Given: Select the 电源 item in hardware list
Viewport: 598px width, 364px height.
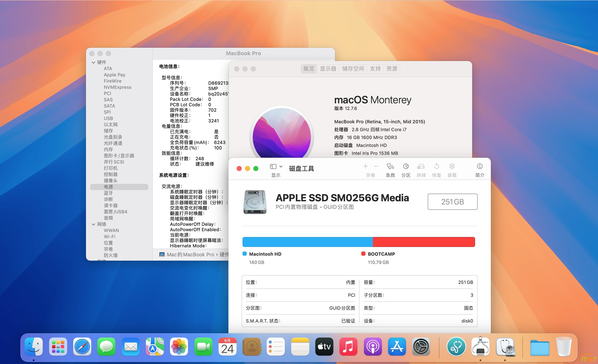Looking at the screenshot, I should 119,187.
